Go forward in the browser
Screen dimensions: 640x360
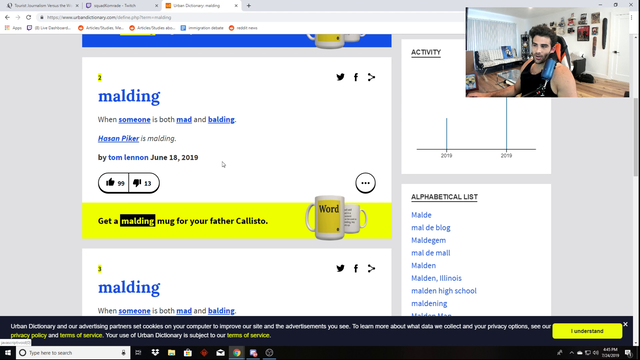18,17
